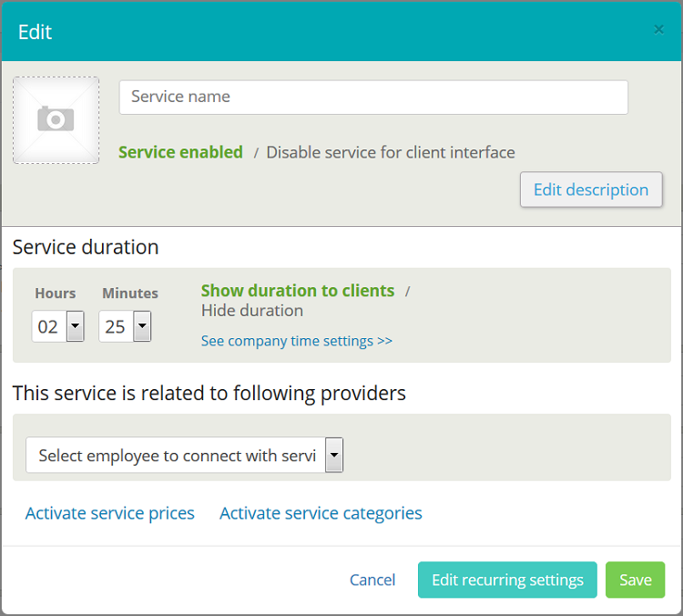Open See company time settings link
The width and height of the screenshot is (683, 616).
pyautogui.click(x=296, y=341)
